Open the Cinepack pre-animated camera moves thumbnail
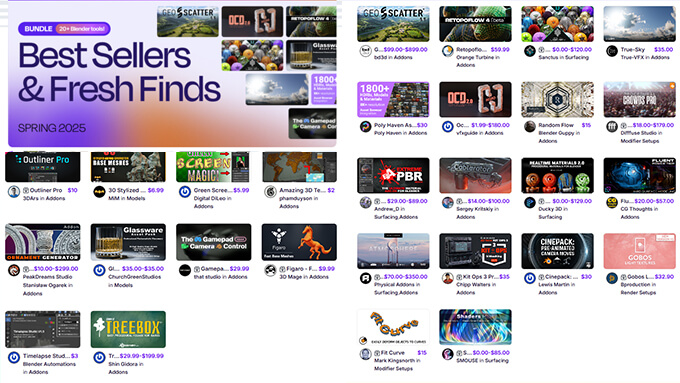Image resolution: width=680 pixels, height=383 pixels. tap(557, 251)
